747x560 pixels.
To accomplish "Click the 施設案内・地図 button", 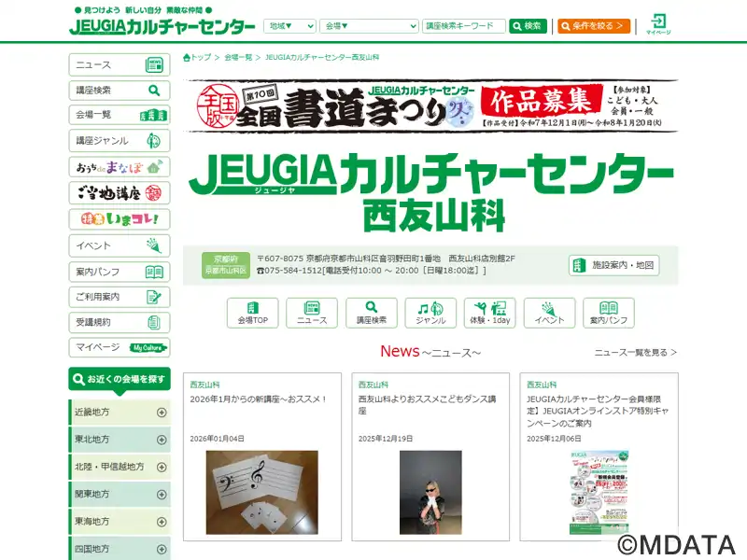I will (x=613, y=265).
